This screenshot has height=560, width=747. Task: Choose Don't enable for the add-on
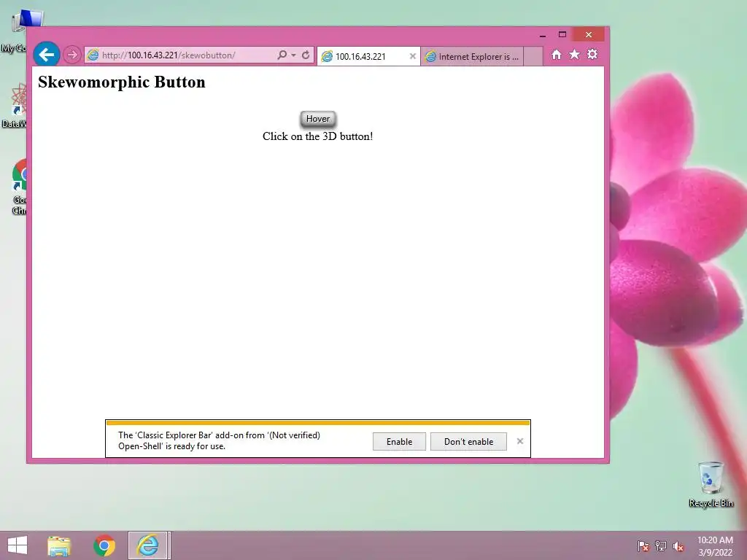[468, 441]
